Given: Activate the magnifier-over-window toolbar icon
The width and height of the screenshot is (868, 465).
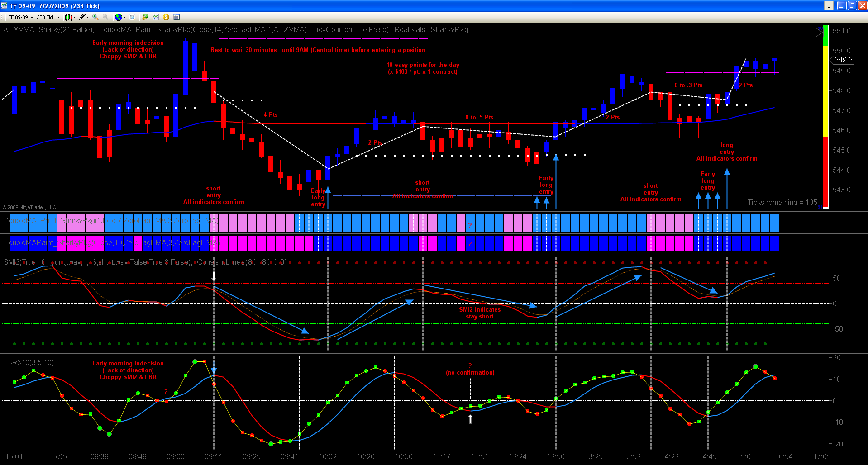Looking at the screenshot, I should pyautogui.click(x=132, y=17).
